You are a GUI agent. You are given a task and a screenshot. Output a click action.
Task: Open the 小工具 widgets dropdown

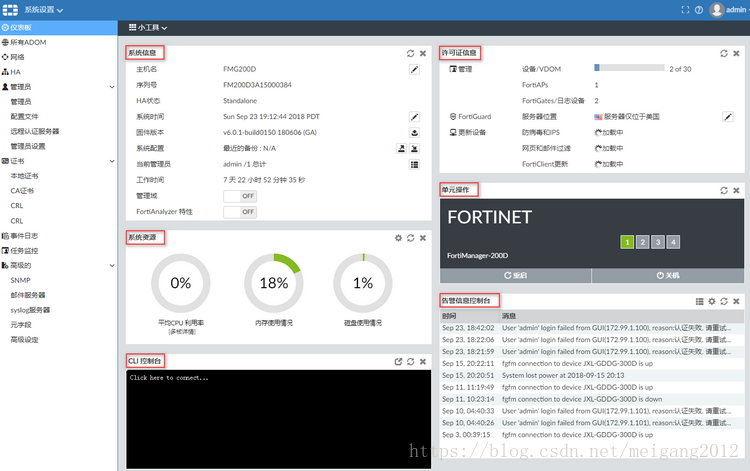pos(148,28)
